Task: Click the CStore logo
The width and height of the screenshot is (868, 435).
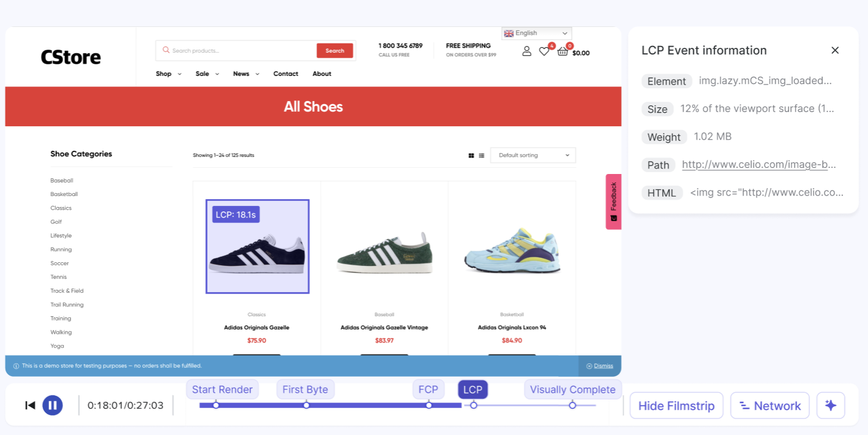Action: click(70, 58)
